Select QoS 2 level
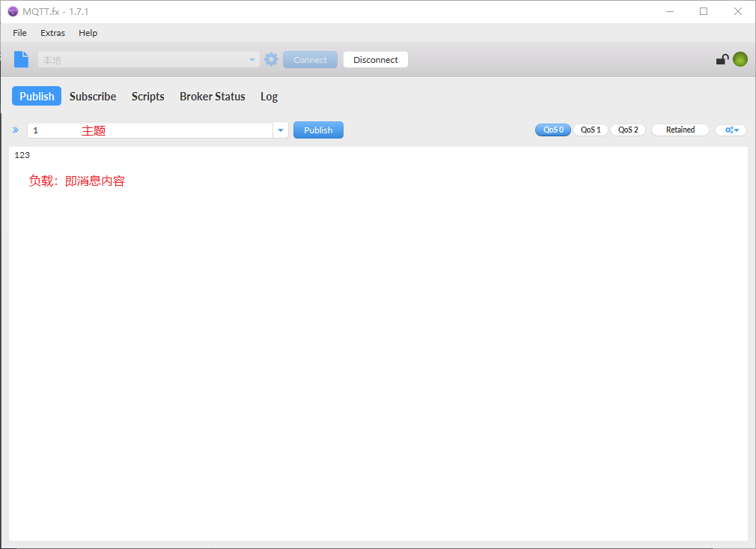The height and width of the screenshot is (549, 756). click(x=628, y=130)
